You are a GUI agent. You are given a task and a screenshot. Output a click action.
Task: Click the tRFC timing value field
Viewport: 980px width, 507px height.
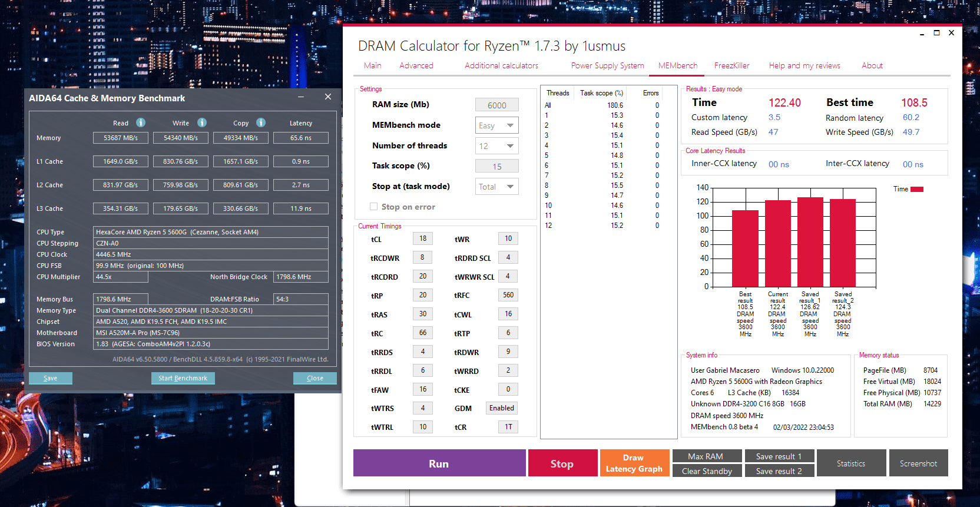508,295
